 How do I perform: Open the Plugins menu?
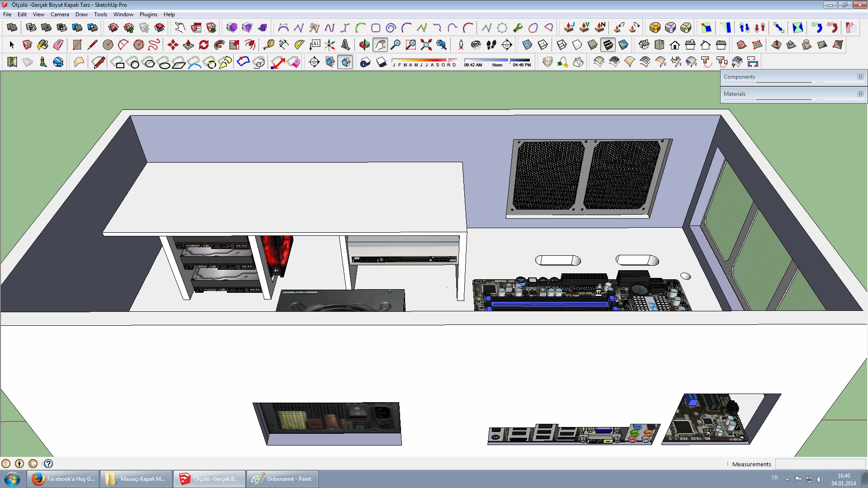pyautogui.click(x=148, y=14)
